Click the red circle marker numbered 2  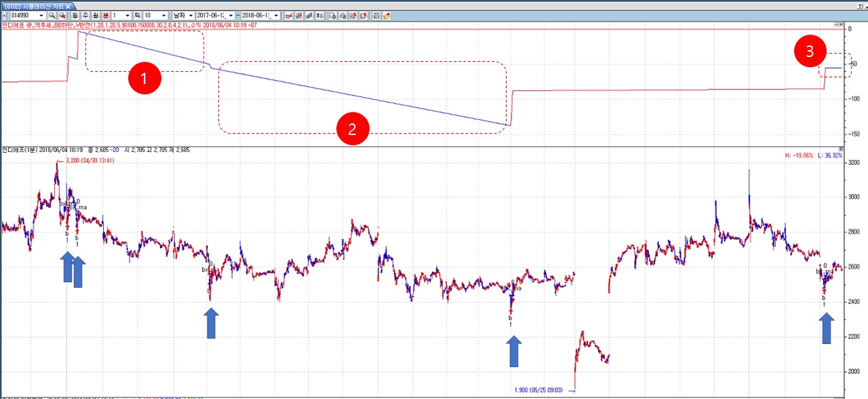coord(352,129)
